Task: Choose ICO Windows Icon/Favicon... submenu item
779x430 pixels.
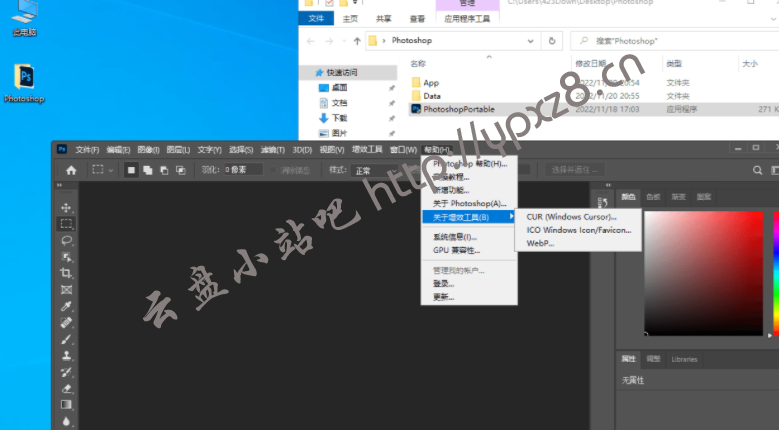Action: click(x=578, y=230)
